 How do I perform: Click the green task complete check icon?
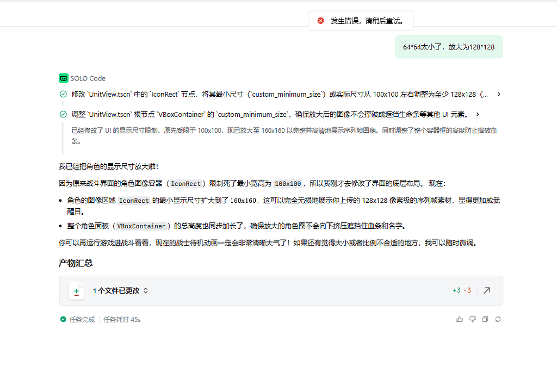(x=63, y=319)
